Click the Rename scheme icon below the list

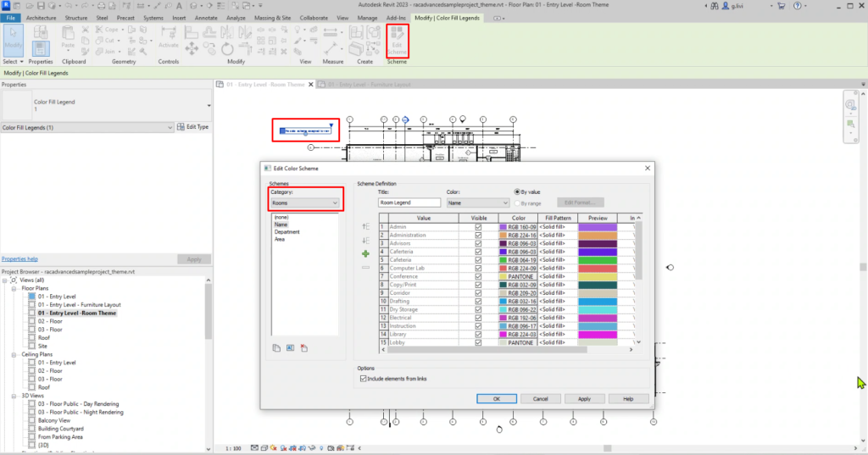click(290, 348)
